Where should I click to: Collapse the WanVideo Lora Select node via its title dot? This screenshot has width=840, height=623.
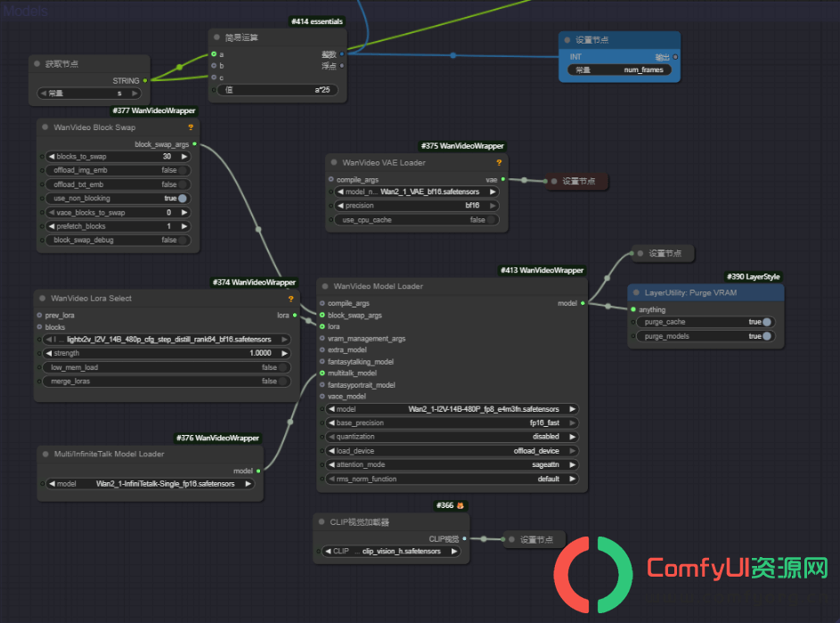(x=43, y=298)
